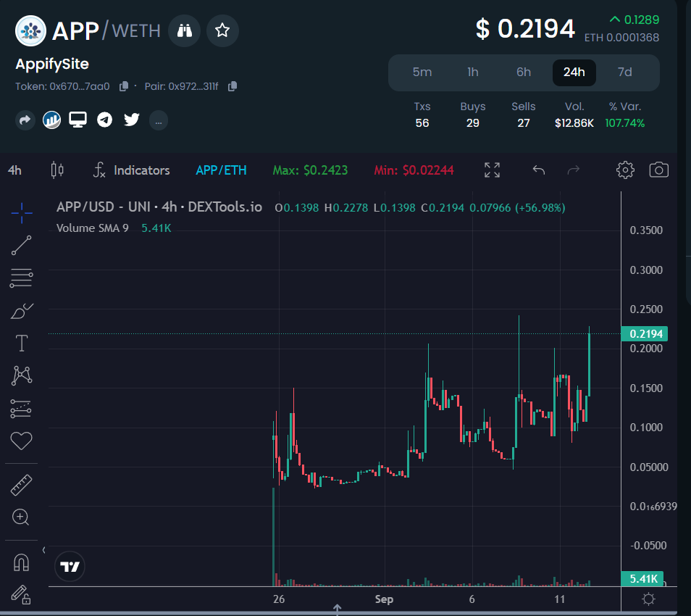691x616 pixels.
Task: Select the ruler measure tool
Action: 21,485
